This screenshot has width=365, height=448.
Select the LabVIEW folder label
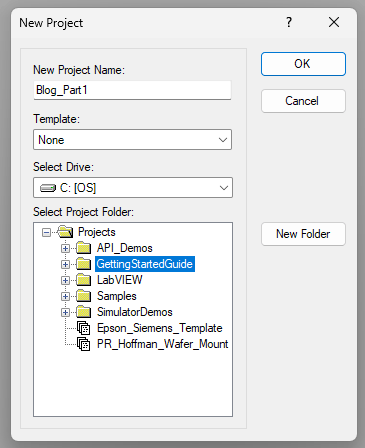pyautogui.click(x=120, y=280)
